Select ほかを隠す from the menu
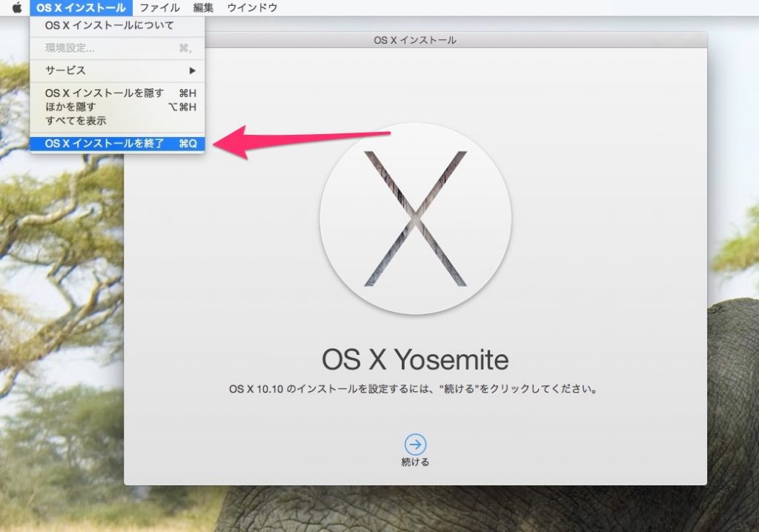759x532 pixels. 117,107
